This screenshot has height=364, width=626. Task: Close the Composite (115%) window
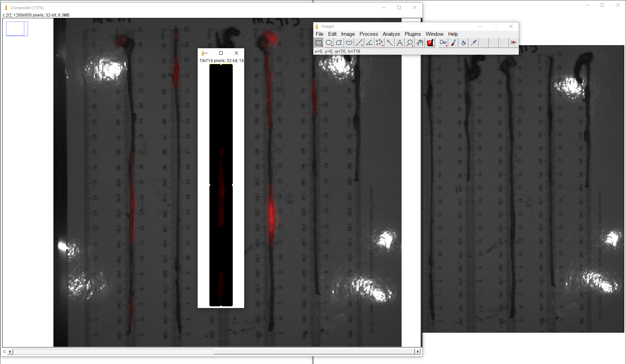pos(415,7)
